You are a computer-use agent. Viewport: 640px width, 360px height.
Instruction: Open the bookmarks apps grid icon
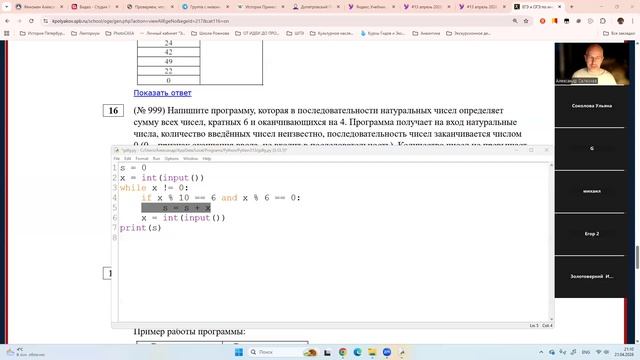click(x=7, y=33)
